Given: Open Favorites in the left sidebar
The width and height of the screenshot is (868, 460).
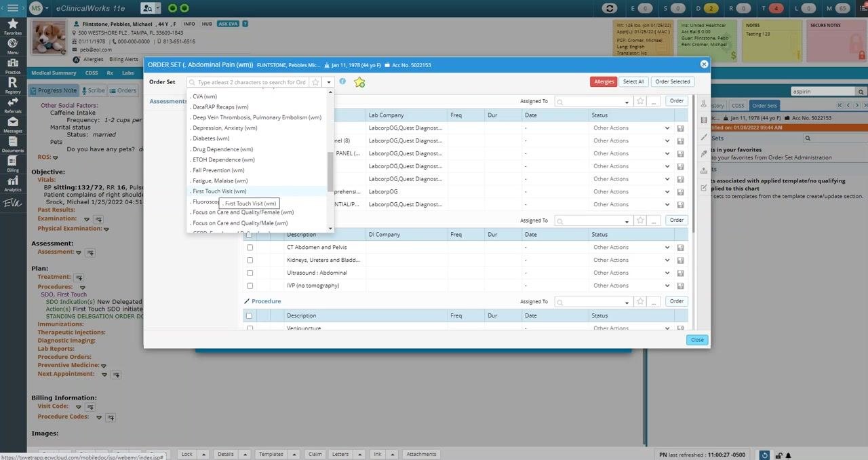Looking at the screenshot, I should (12, 27).
